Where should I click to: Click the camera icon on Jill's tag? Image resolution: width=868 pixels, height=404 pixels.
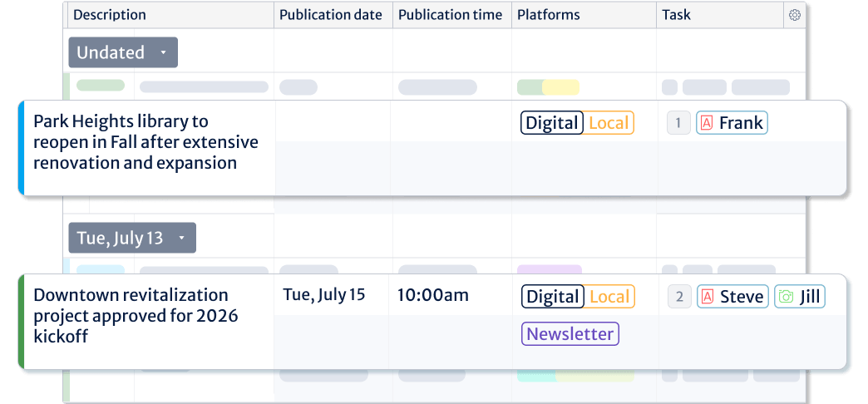(x=786, y=297)
